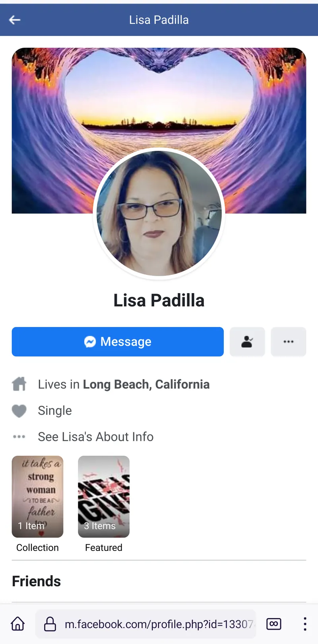Open the Collection thumbnail with 1 Item

click(37, 497)
